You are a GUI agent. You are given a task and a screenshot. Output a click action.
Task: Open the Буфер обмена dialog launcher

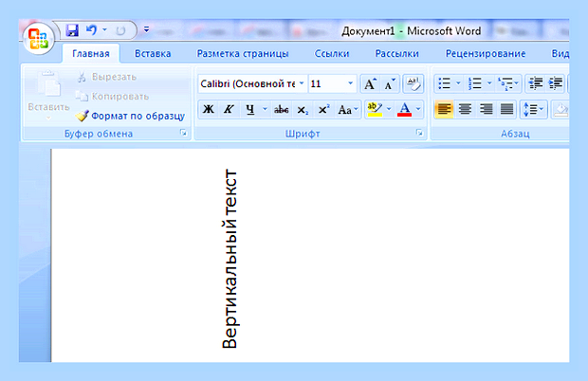click(183, 133)
